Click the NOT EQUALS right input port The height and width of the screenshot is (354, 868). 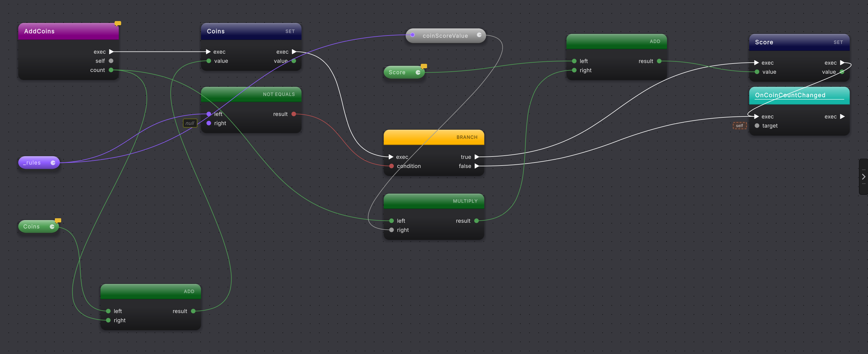pos(209,123)
